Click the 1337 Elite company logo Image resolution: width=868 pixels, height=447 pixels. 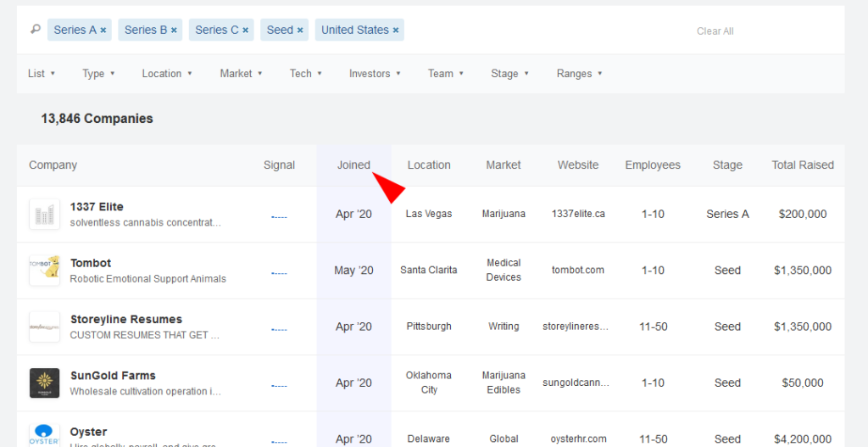[x=44, y=214]
